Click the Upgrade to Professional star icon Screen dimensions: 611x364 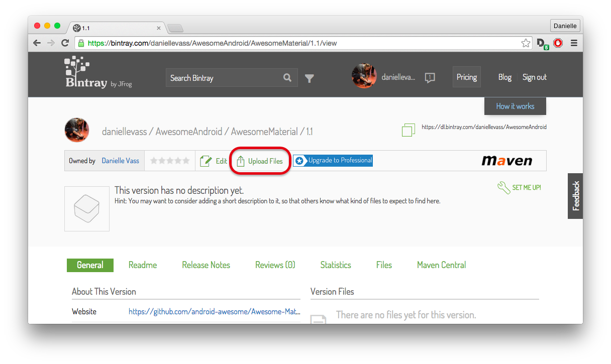point(299,161)
